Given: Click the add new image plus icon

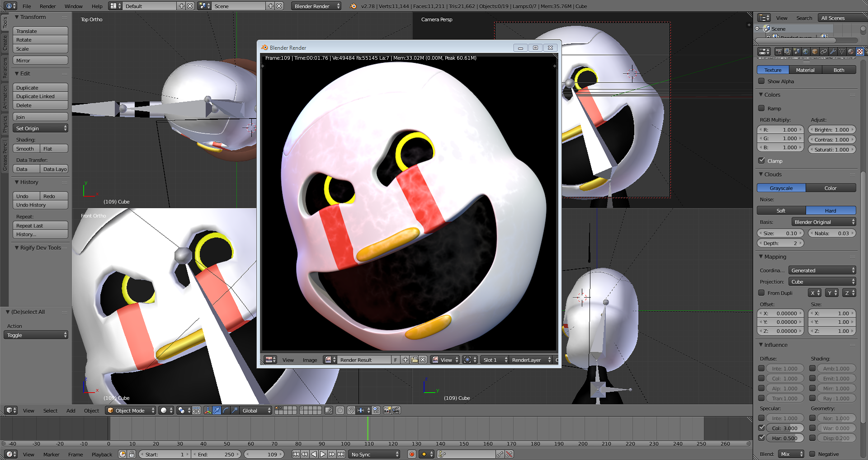Looking at the screenshot, I should (x=405, y=360).
